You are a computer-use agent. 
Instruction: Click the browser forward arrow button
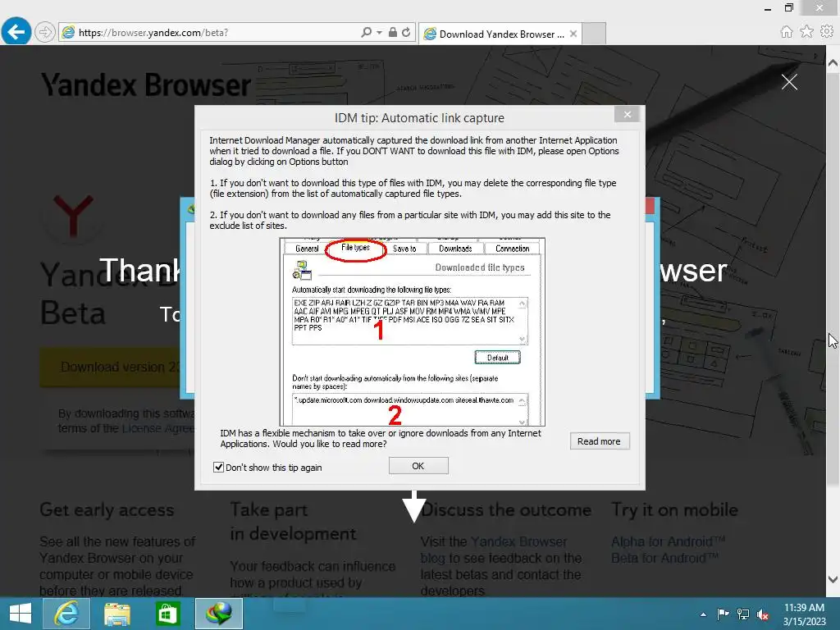45,32
